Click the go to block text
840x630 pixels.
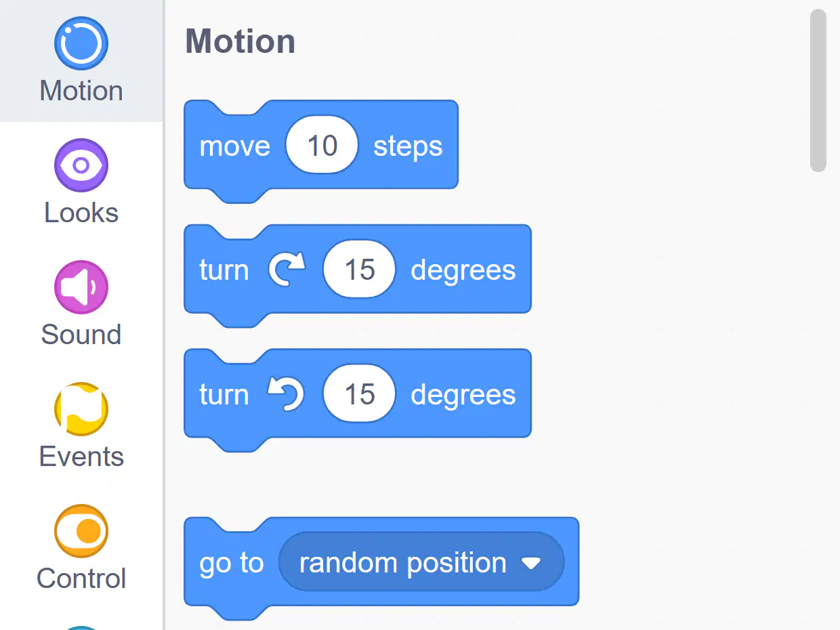pos(231,563)
